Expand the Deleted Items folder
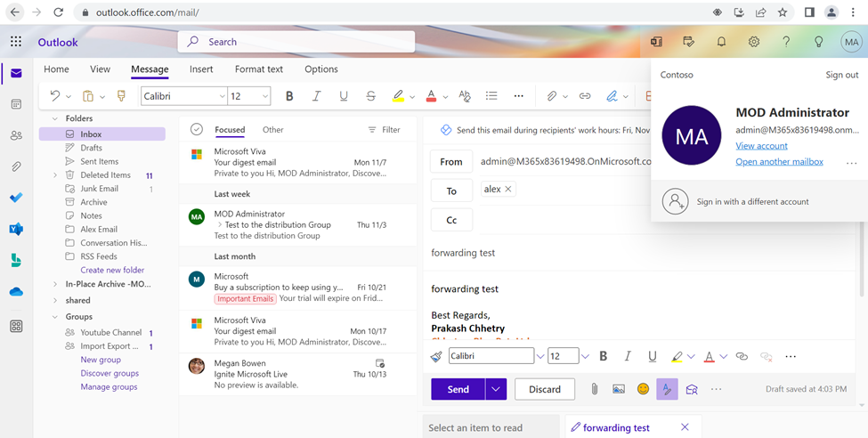The image size is (868, 438). pos(55,175)
